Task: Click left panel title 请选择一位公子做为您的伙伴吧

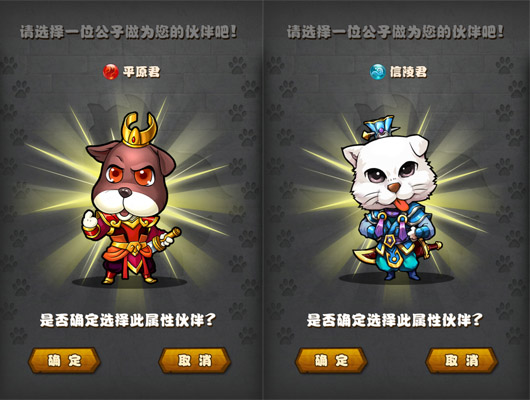Action: tap(128, 32)
